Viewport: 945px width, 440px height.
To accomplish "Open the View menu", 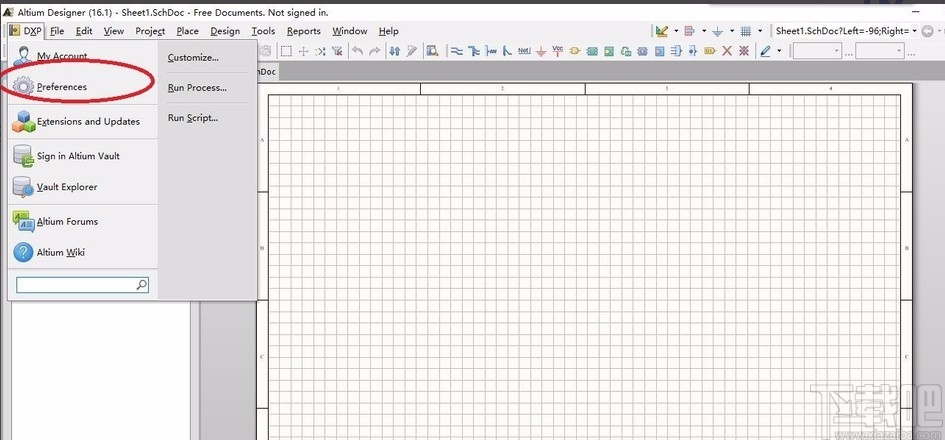I will [x=113, y=31].
